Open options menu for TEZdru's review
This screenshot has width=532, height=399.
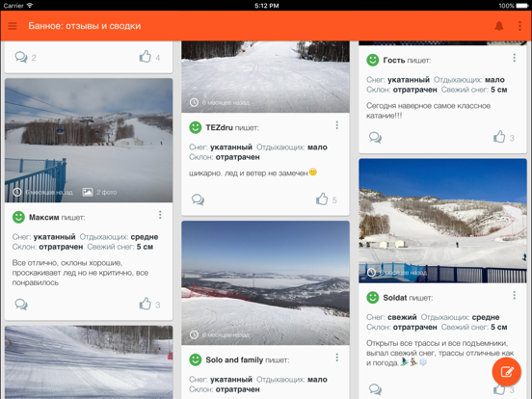coord(337,125)
